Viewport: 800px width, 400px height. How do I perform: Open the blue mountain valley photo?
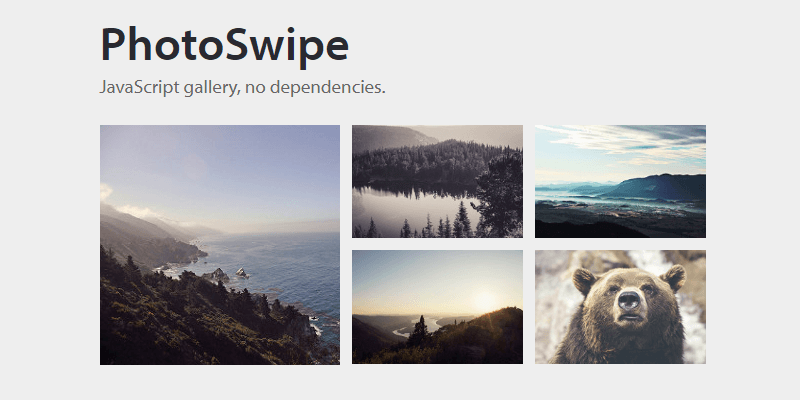[x=620, y=181]
